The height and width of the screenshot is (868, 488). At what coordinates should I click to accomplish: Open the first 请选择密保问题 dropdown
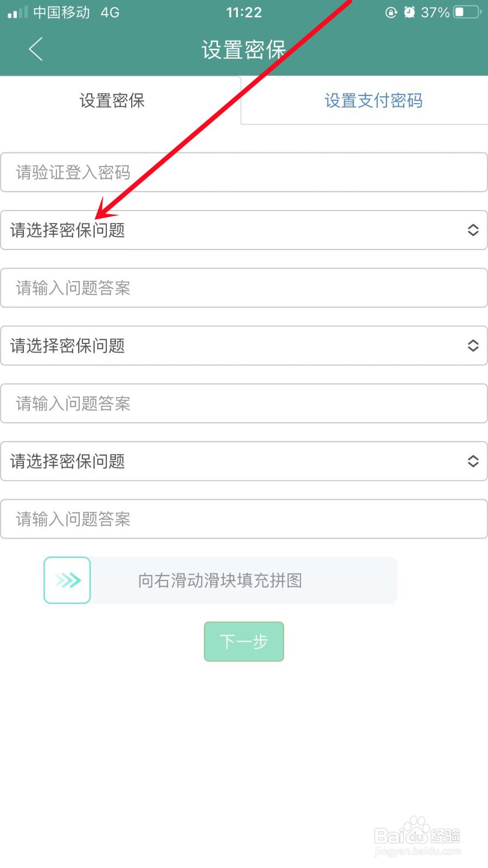244,230
